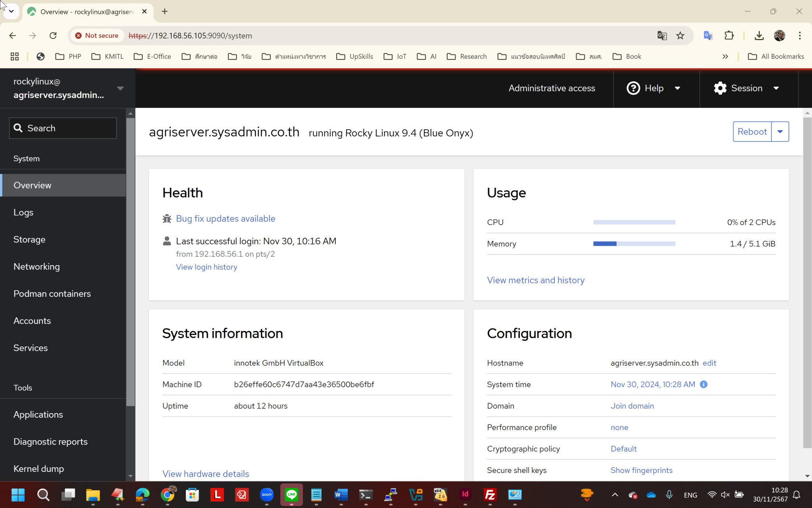The width and height of the screenshot is (812, 508).
Task: Select the search magnifier in the sidebar
Action: (18, 128)
